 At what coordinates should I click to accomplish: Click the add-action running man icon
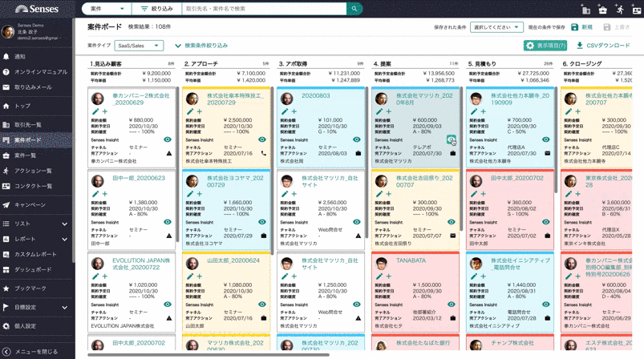tap(619, 10)
